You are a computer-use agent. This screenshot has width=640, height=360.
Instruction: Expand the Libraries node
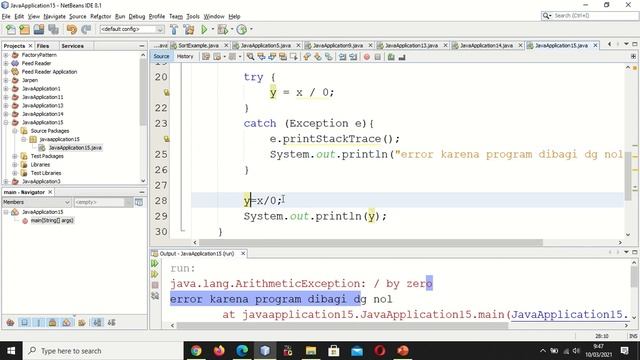[15, 165]
